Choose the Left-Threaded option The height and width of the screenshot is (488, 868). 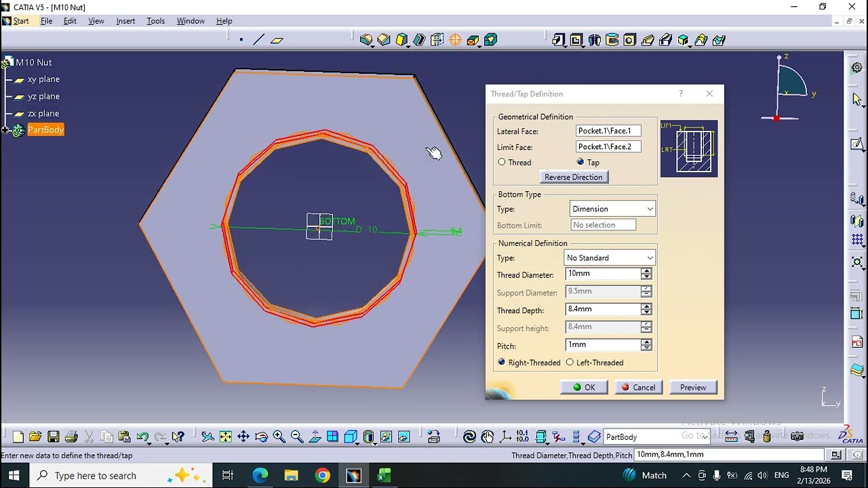[570, 363]
